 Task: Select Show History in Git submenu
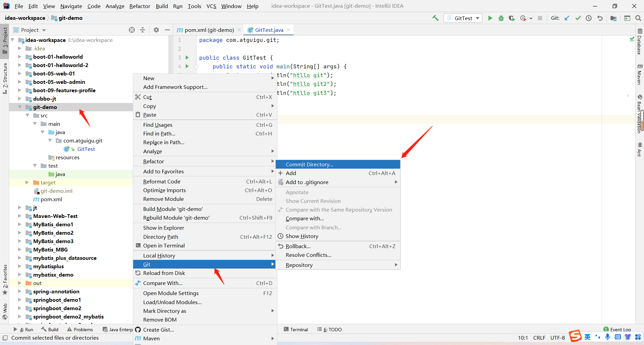[x=338, y=236]
